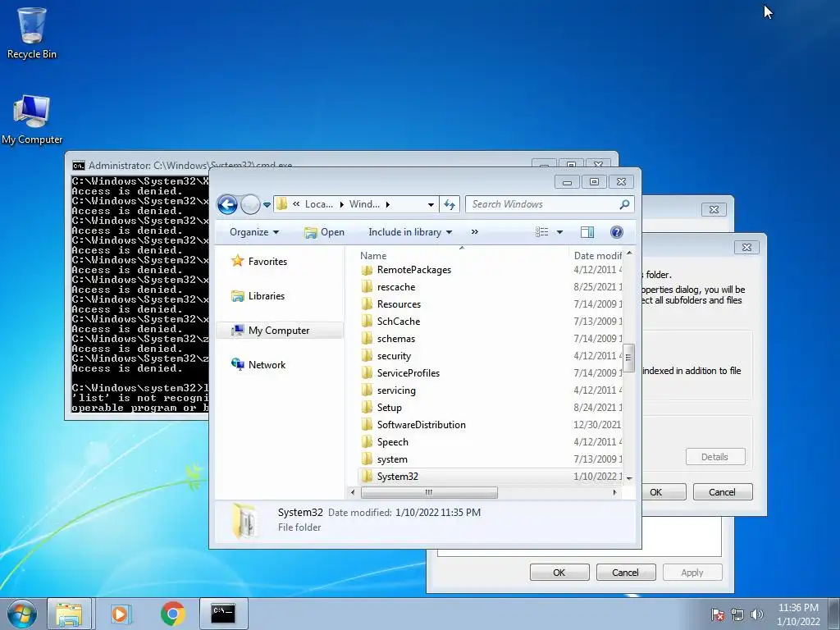
Task: Select My Computer in navigation pane
Action: pos(279,331)
